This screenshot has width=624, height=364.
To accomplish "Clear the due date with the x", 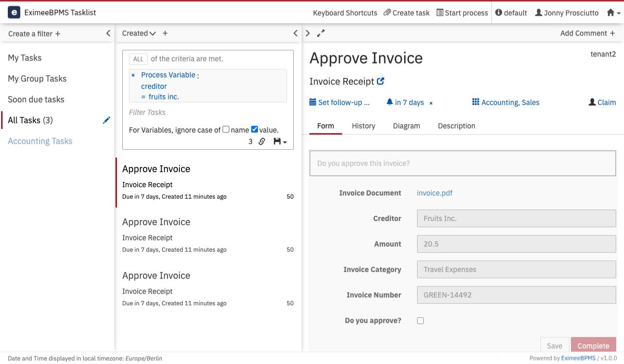I will (x=431, y=103).
